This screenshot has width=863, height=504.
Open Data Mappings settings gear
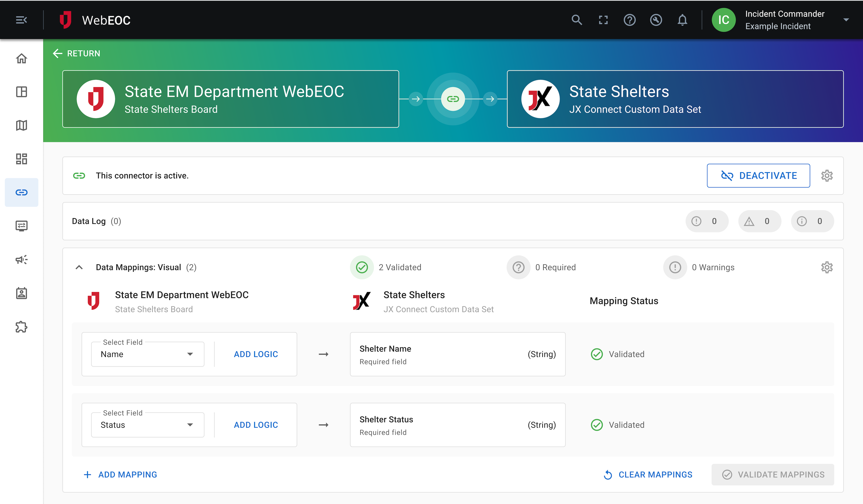point(827,267)
